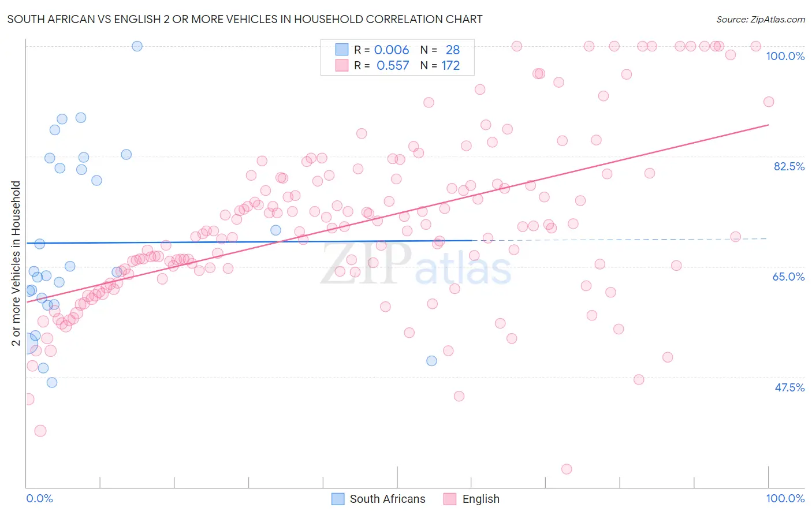Click the 100.0% y-axis label
The image size is (812, 515).
pos(785,56)
